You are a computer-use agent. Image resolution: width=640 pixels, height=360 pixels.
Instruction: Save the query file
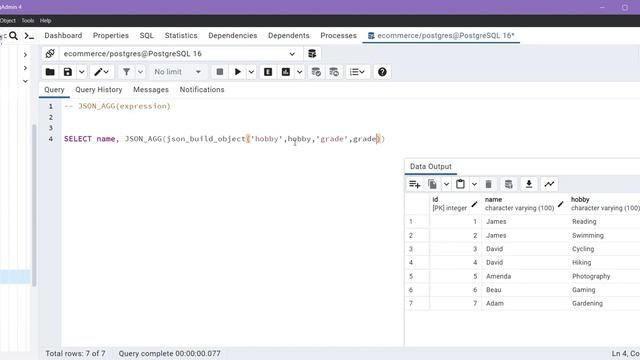pos(68,72)
